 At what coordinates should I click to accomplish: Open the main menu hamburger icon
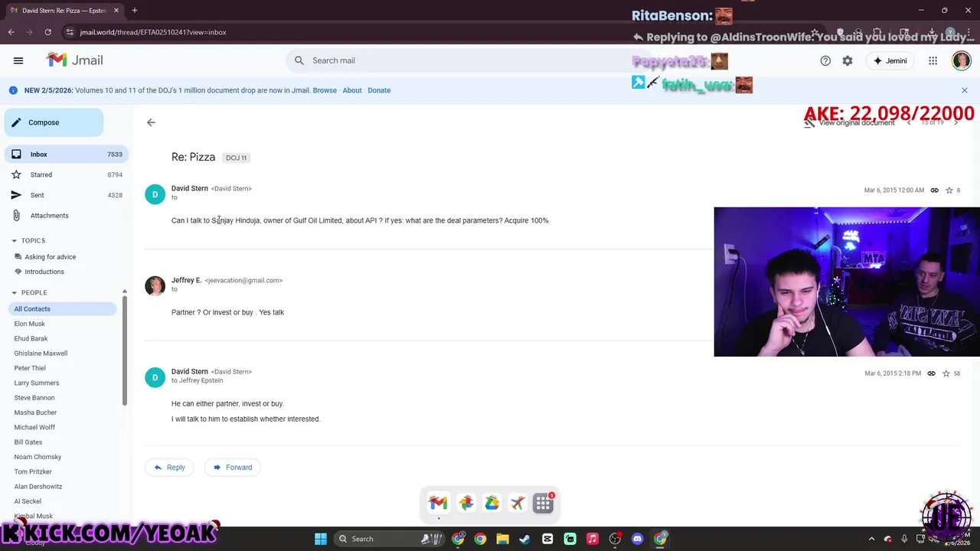coord(18,60)
